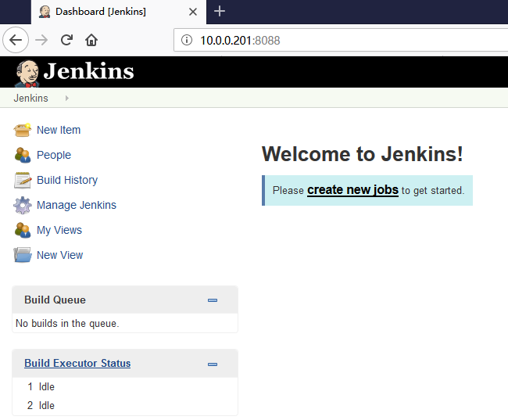The height and width of the screenshot is (420, 508).
Task: Open the New Item link
Action: coord(59,130)
